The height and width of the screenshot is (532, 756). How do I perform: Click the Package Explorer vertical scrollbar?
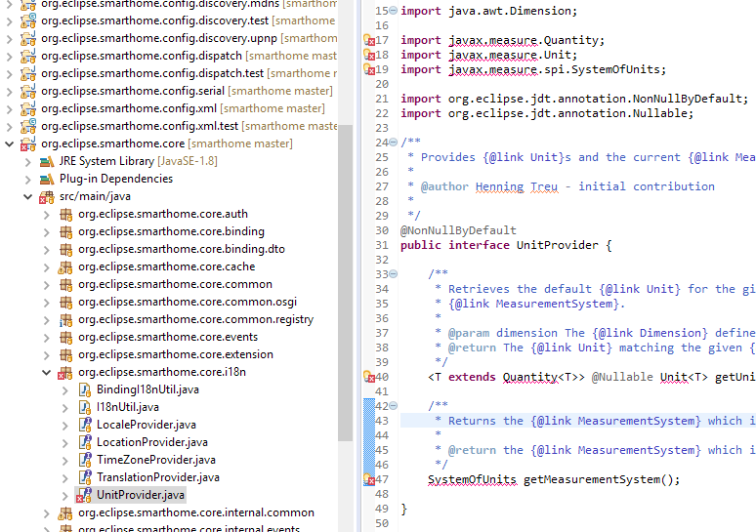[x=345, y=293]
